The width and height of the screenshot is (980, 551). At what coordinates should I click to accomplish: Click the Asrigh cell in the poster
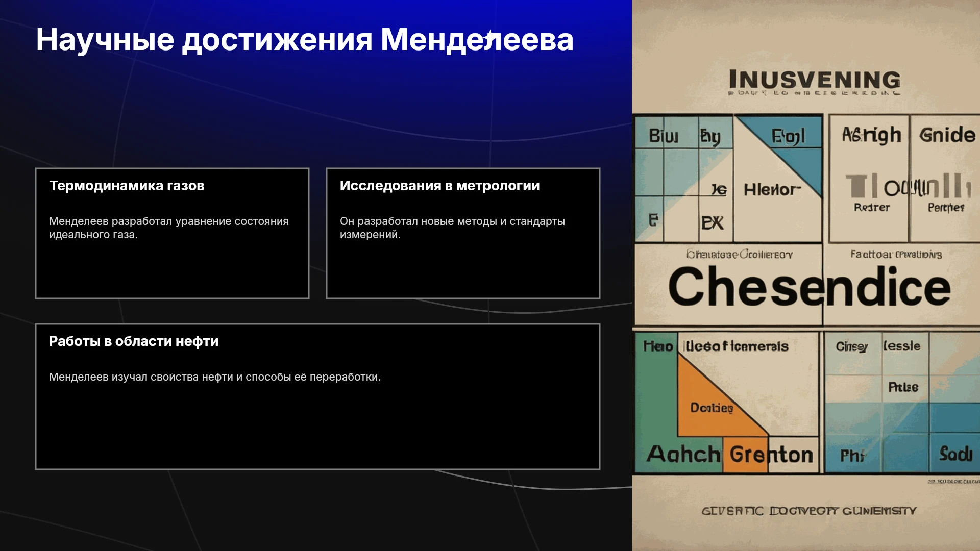point(871,135)
